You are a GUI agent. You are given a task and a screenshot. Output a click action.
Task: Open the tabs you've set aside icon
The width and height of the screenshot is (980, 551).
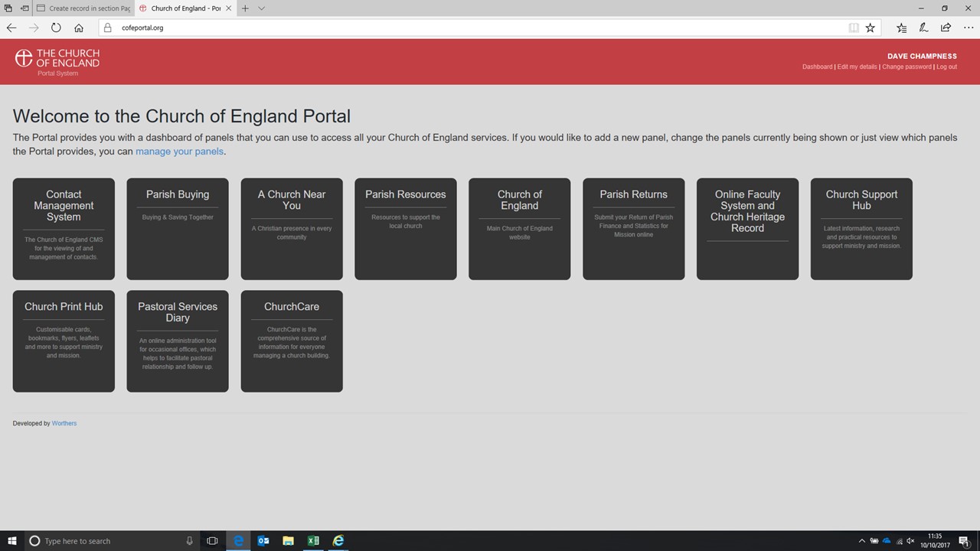pyautogui.click(x=8, y=8)
